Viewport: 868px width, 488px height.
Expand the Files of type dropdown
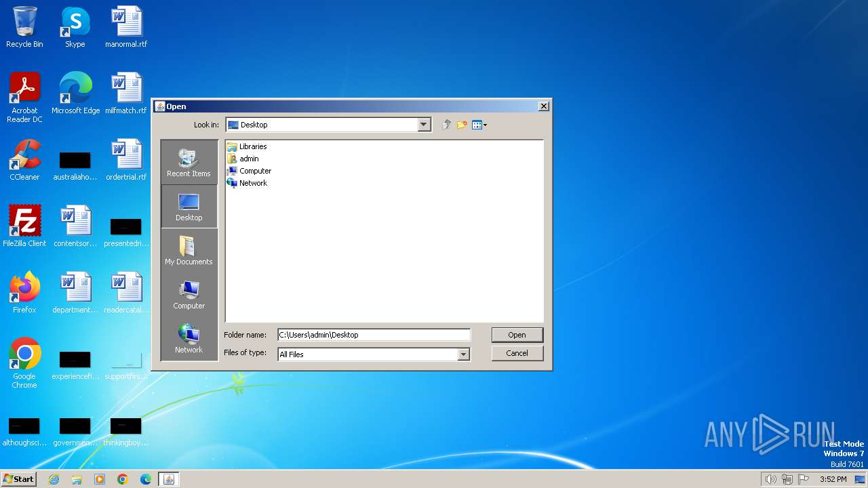coord(463,354)
